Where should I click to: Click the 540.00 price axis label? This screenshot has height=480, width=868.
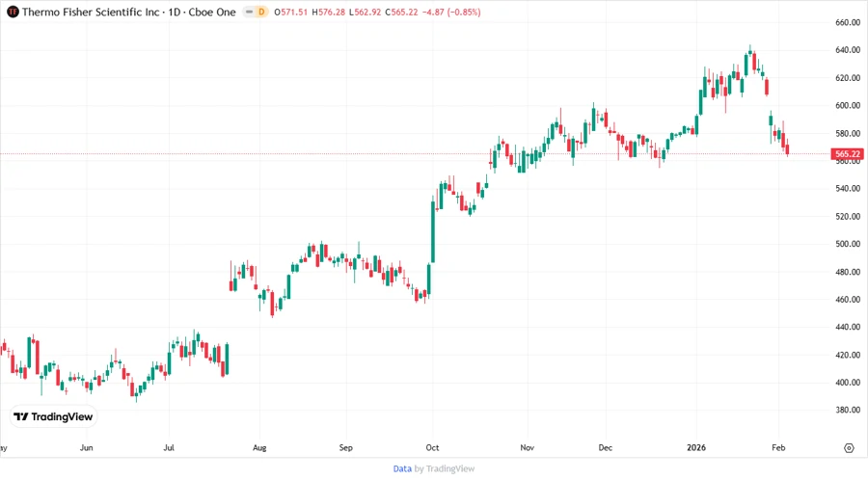coord(848,188)
